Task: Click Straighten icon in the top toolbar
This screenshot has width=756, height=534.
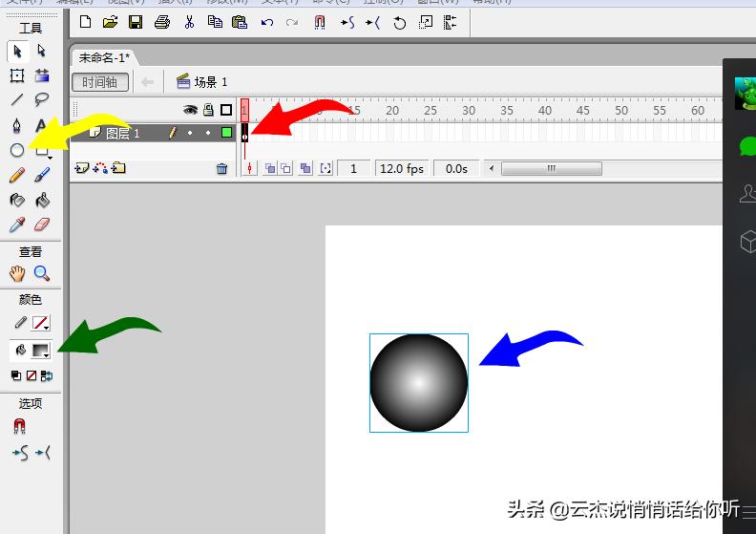Action: pyautogui.click(x=372, y=22)
